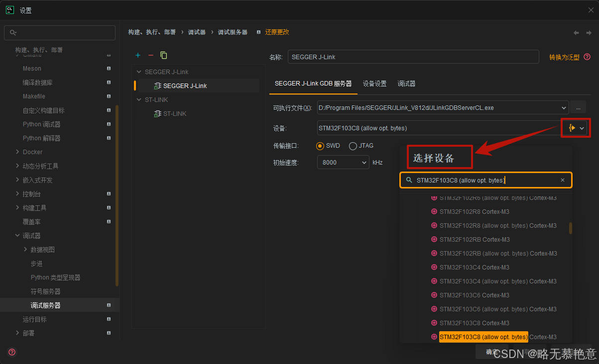Image resolution: width=599 pixels, height=364 pixels.
Task: Click the project-level icon beside 调试服务器
Action: point(109,305)
